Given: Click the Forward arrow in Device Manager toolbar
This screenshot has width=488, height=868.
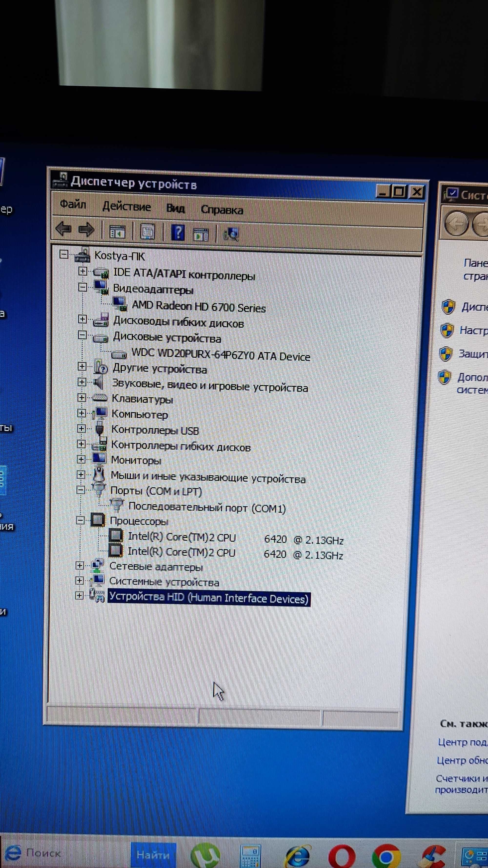Looking at the screenshot, I should coord(86,230).
